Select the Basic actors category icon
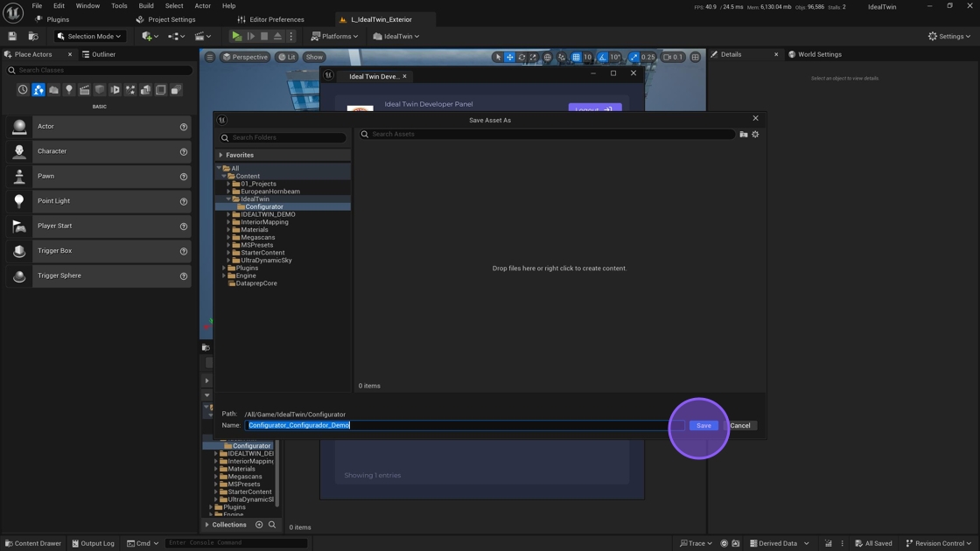 (38, 90)
